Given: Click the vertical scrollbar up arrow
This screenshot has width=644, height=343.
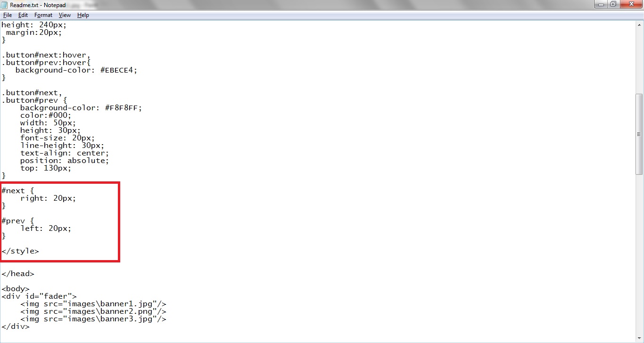Looking at the screenshot, I should [x=639, y=24].
